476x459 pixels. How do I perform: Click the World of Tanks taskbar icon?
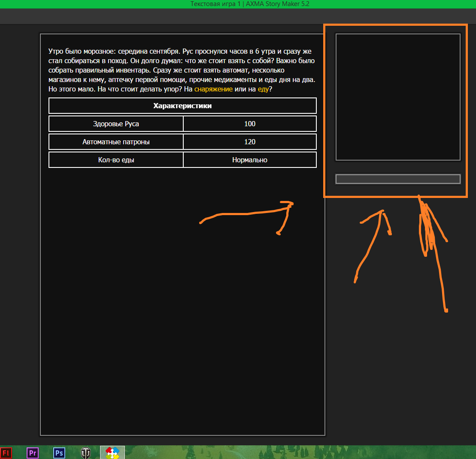[x=86, y=453]
